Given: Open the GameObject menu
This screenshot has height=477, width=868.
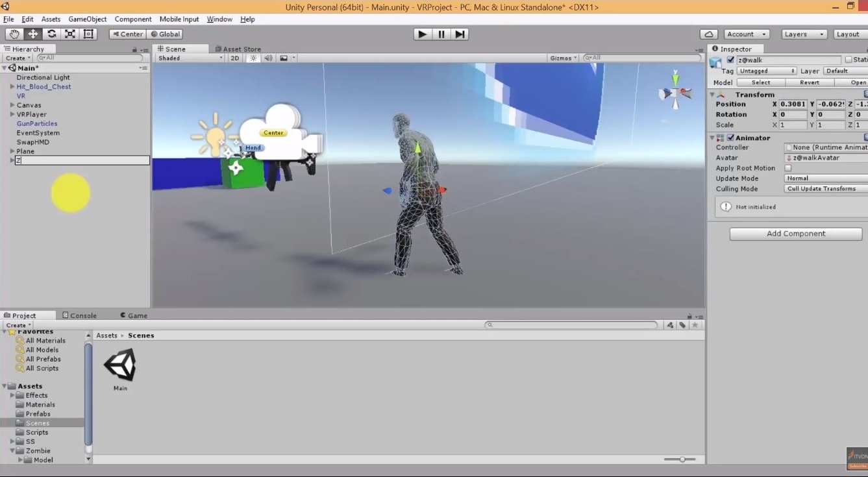Looking at the screenshot, I should [x=88, y=19].
